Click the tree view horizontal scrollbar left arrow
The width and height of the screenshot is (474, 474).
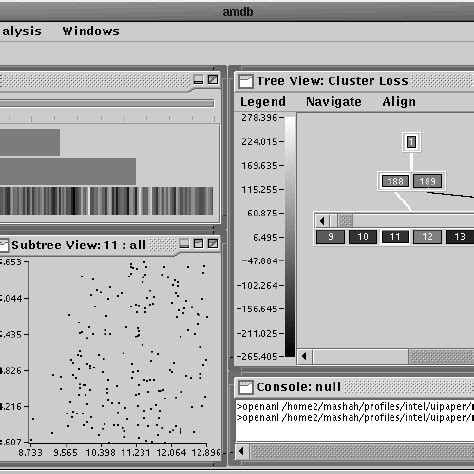coord(304,356)
